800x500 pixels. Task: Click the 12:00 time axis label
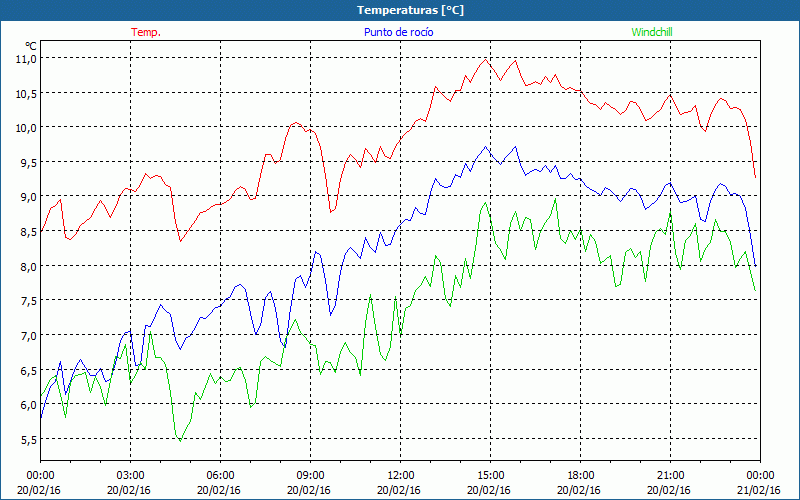click(401, 476)
